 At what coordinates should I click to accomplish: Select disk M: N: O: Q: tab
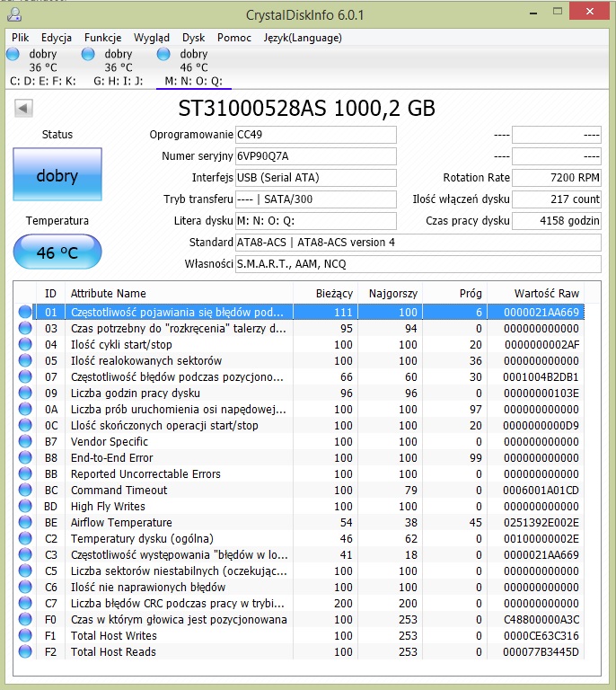tap(193, 67)
